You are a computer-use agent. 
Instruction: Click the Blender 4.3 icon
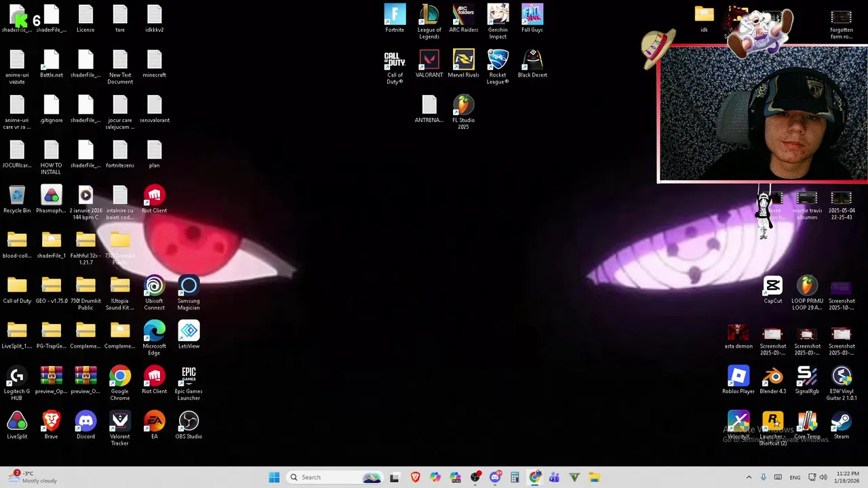[773, 380]
